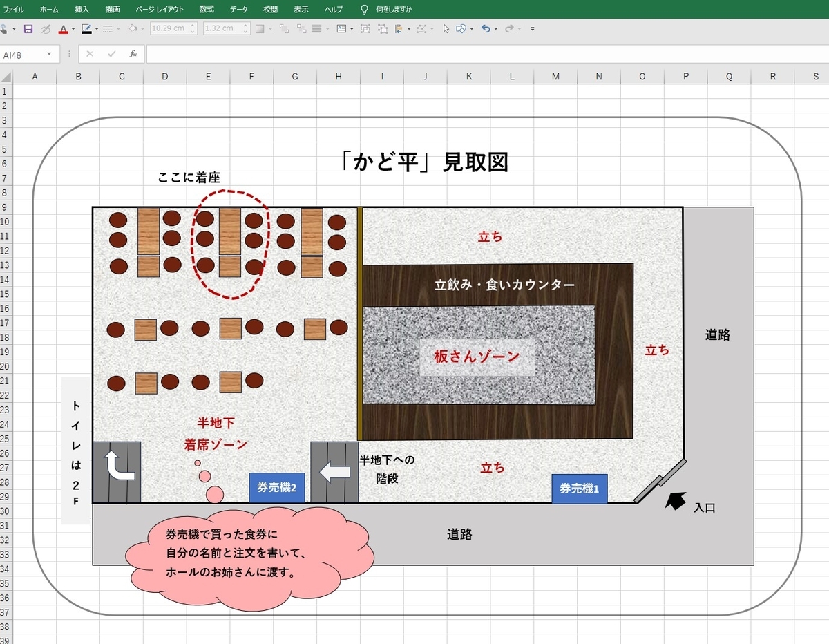
Task: Select the left white arrow staircase shape
Action: point(335,472)
